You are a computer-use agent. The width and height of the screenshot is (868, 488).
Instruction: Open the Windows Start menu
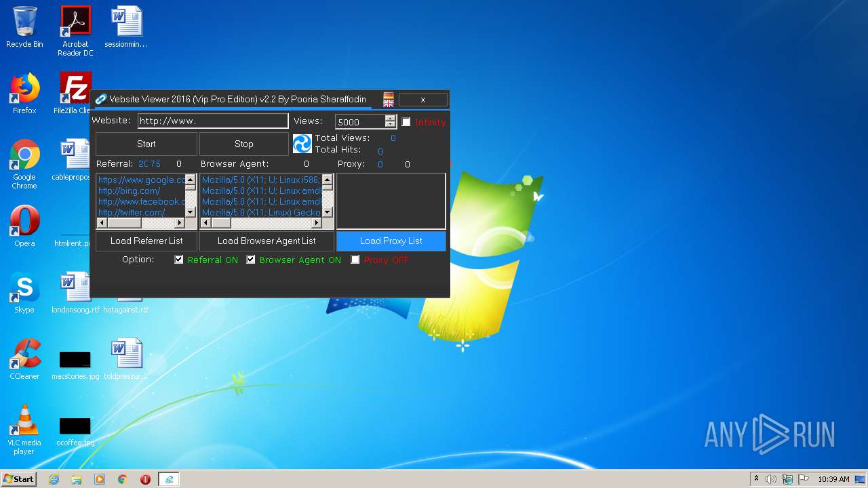click(18, 479)
